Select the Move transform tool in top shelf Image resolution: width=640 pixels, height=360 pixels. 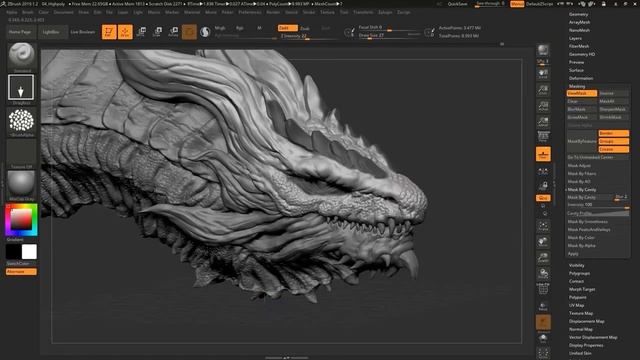point(141,32)
